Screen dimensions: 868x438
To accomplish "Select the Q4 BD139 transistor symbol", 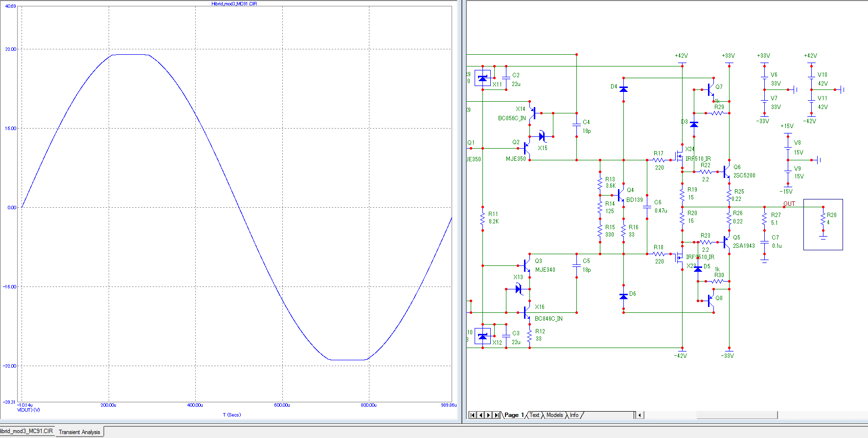I will (x=621, y=196).
